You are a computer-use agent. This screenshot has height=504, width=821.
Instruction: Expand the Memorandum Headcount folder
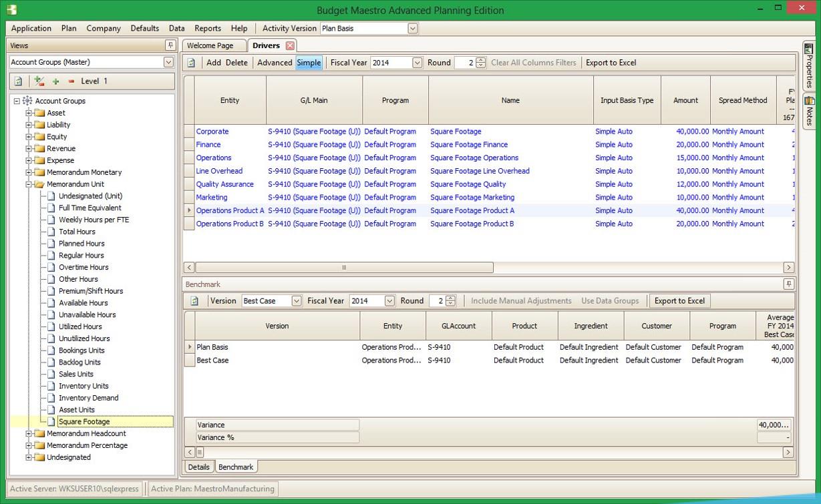(29, 434)
